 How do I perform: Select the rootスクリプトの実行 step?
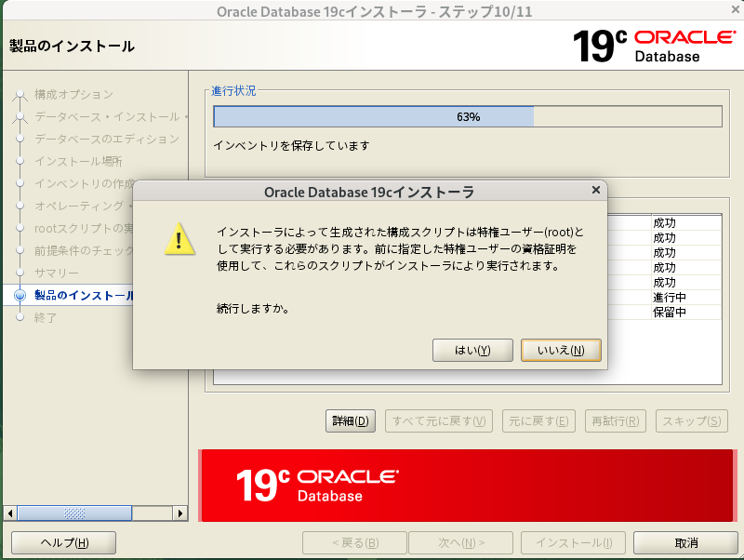click(84, 228)
